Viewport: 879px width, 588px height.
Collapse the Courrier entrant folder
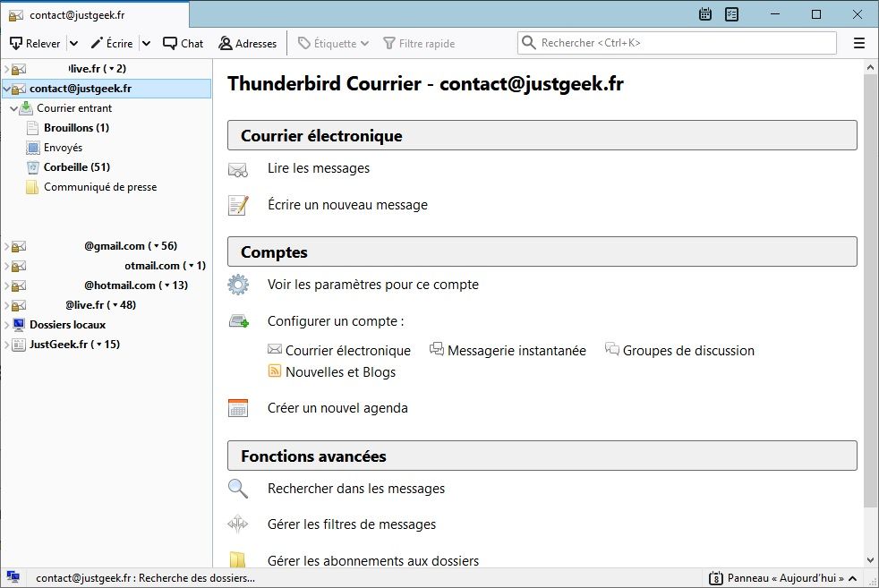point(14,108)
